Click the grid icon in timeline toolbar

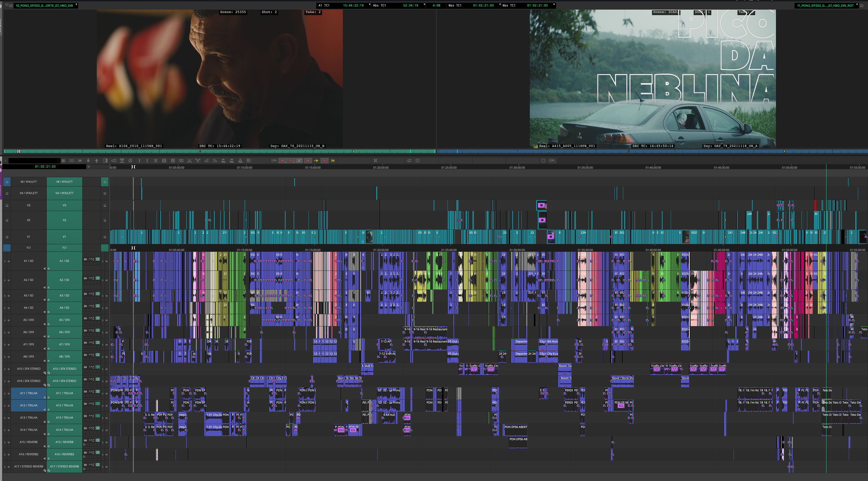[172, 161]
